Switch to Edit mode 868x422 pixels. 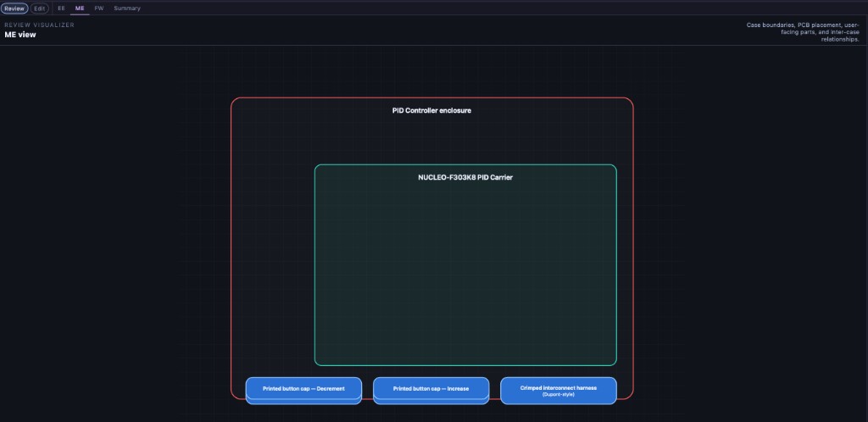[40, 8]
